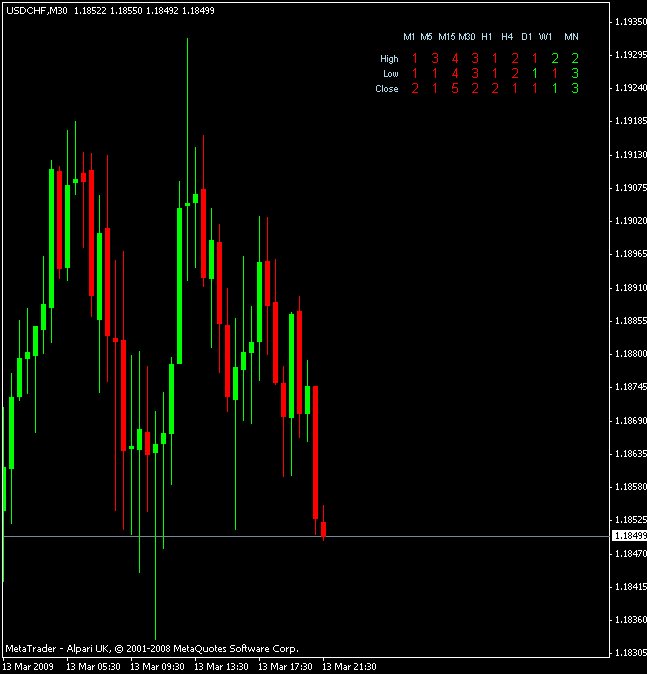Click the Low value under M30

[475, 74]
